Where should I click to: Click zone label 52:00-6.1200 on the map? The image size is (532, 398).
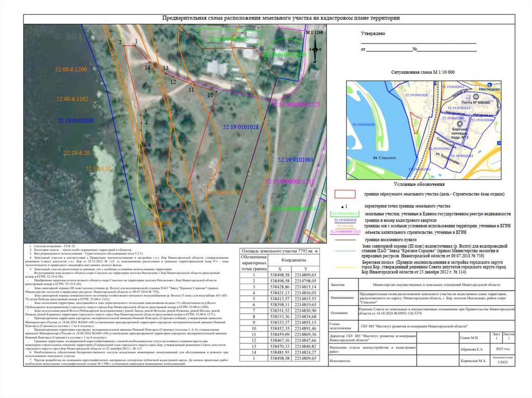[x=71, y=69]
